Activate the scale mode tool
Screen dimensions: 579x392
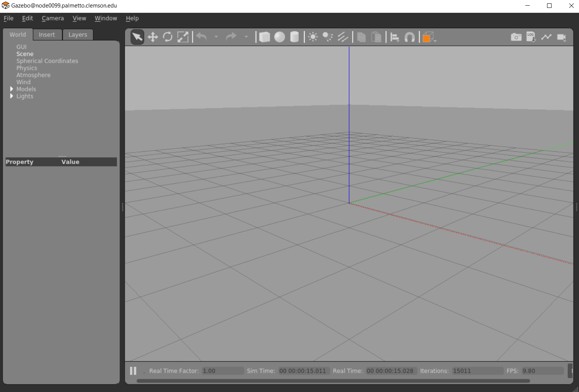point(183,37)
